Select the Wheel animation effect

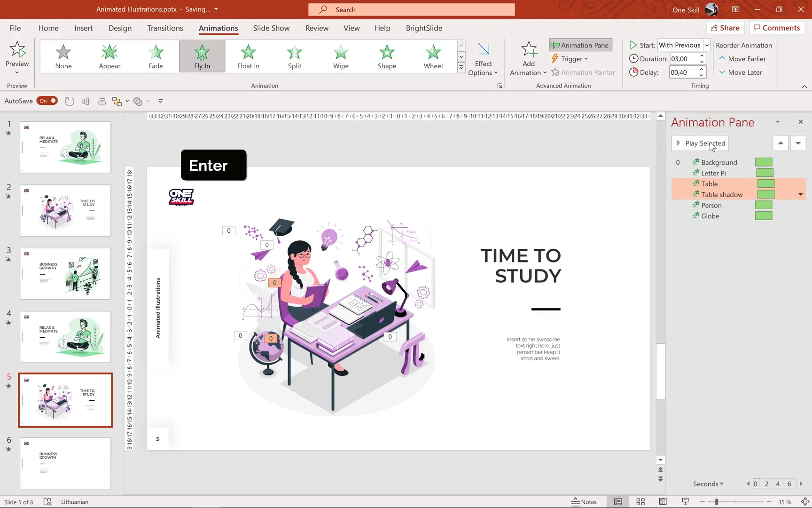[x=432, y=56]
